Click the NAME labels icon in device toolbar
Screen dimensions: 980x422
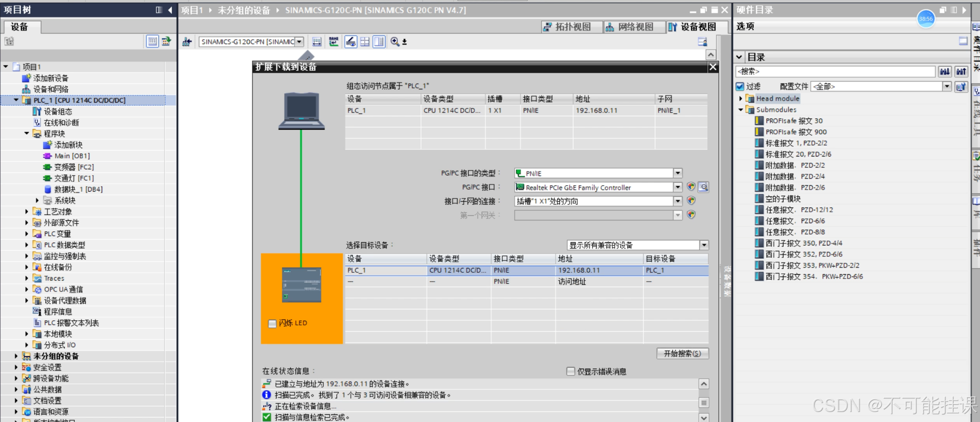pos(334,42)
